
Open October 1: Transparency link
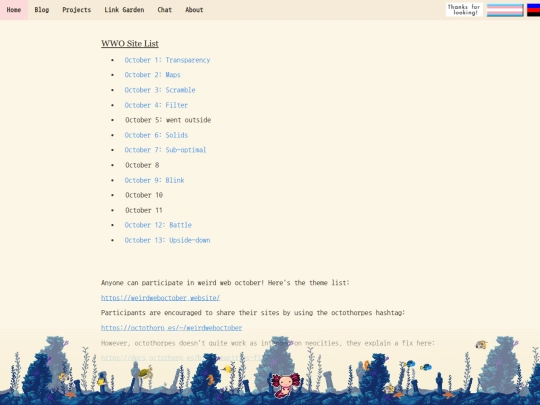pos(167,60)
